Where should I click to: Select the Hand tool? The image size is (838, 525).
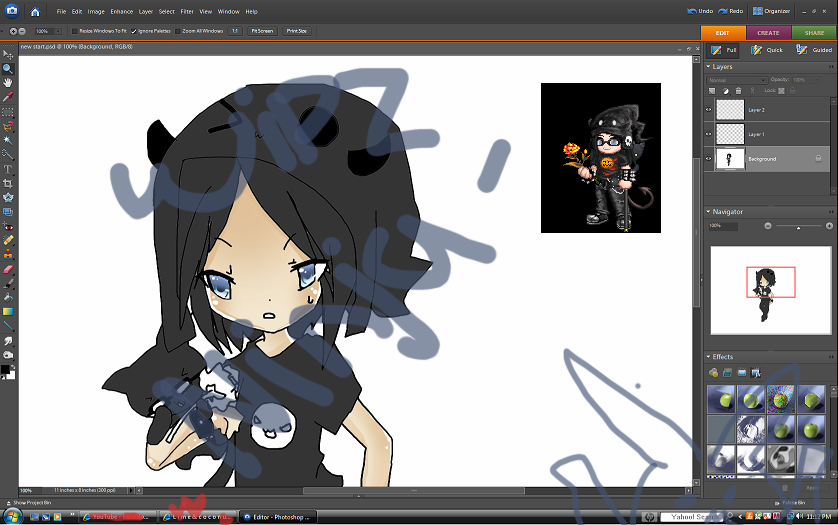pos(8,83)
